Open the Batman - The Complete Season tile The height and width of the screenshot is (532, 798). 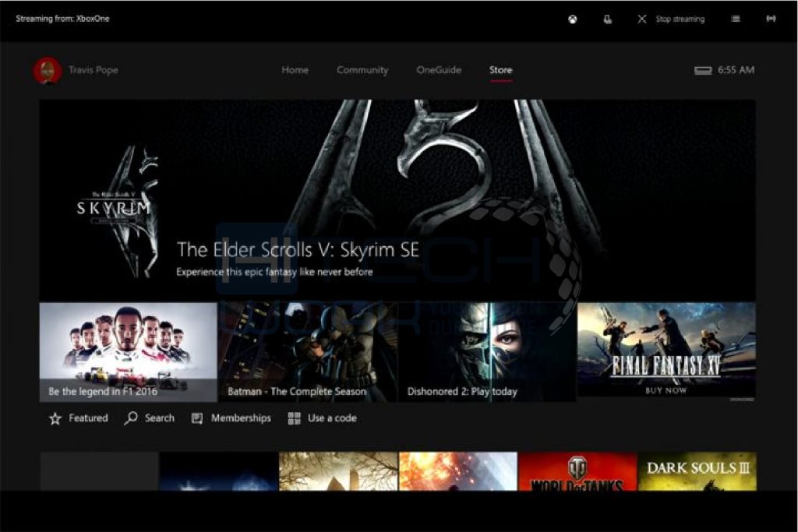(307, 352)
